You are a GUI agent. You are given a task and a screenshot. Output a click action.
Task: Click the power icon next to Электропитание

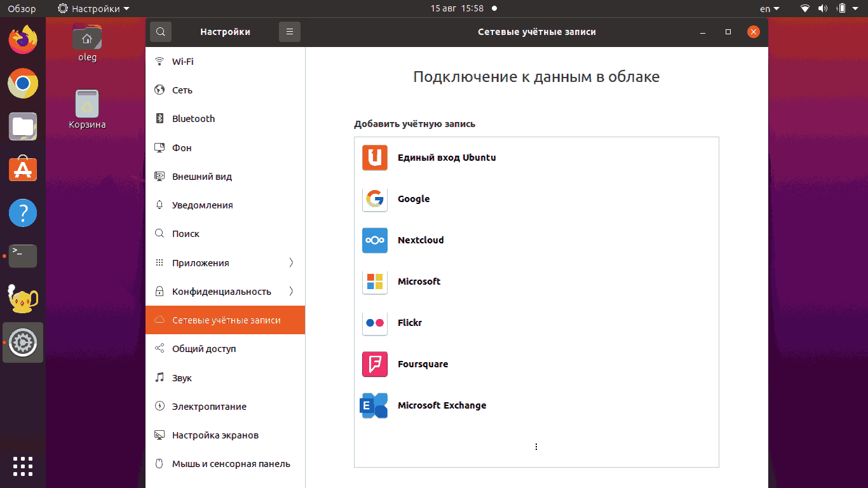point(160,407)
